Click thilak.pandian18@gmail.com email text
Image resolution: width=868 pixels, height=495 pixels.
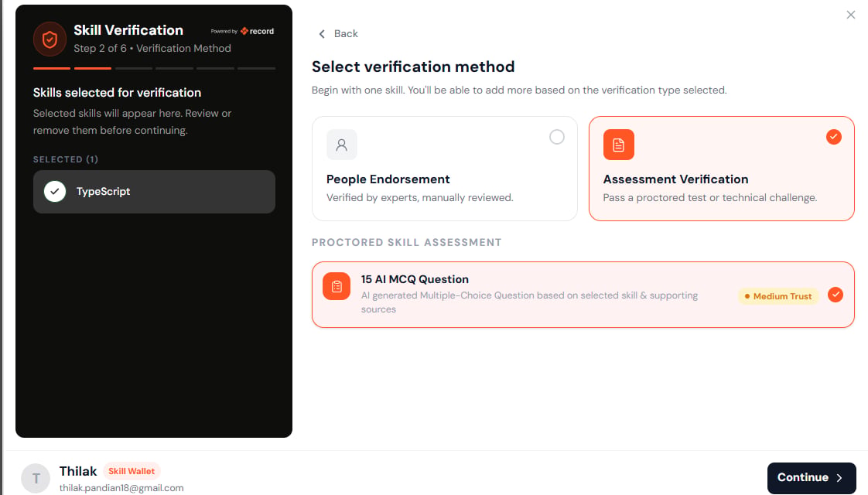click(121, 488)
